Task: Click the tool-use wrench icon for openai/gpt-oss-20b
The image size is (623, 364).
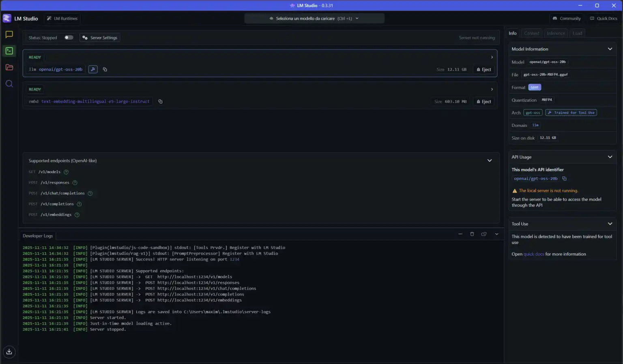Action: (93, 69)
